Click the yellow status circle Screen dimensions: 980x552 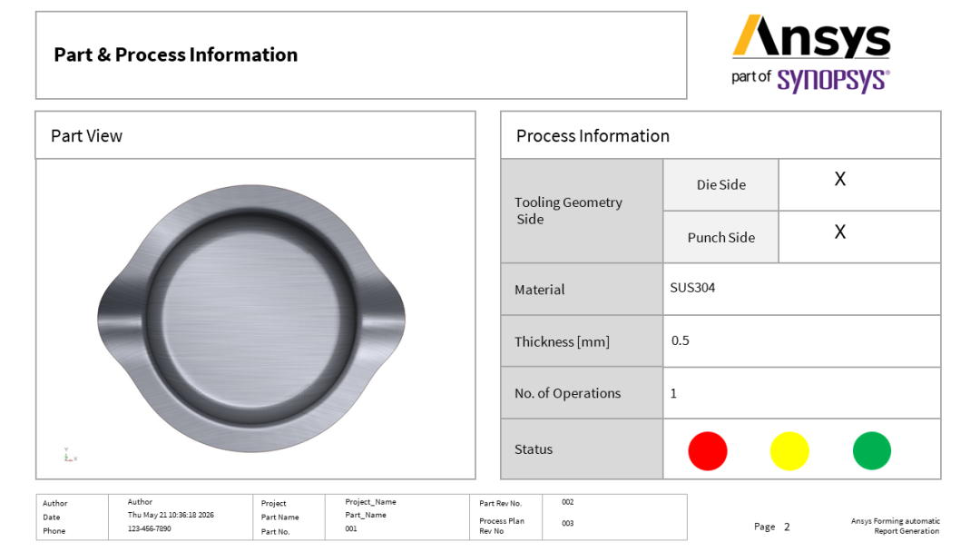pyautogui.click(x=789, y=450)
